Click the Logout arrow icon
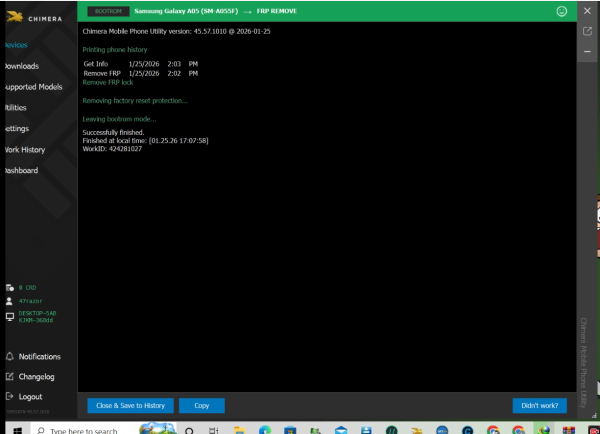The width and height of the screenshot is (600, 434). coord(10,396)
